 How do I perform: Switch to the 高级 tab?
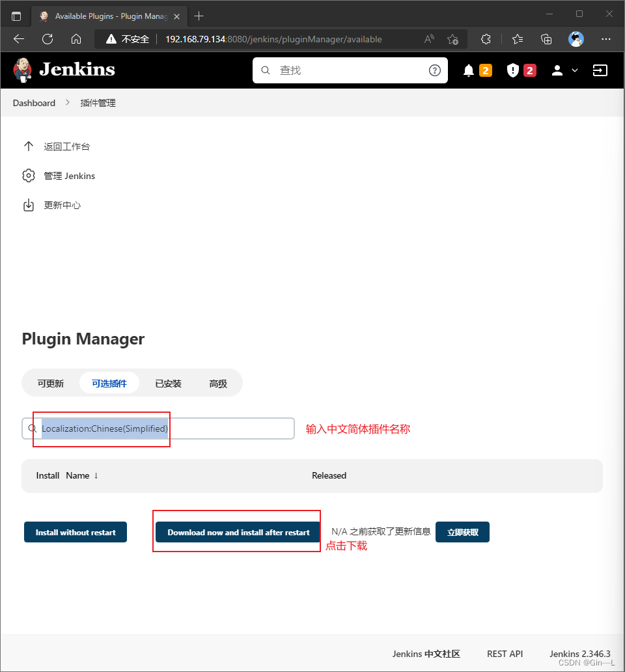click(218, 383)
